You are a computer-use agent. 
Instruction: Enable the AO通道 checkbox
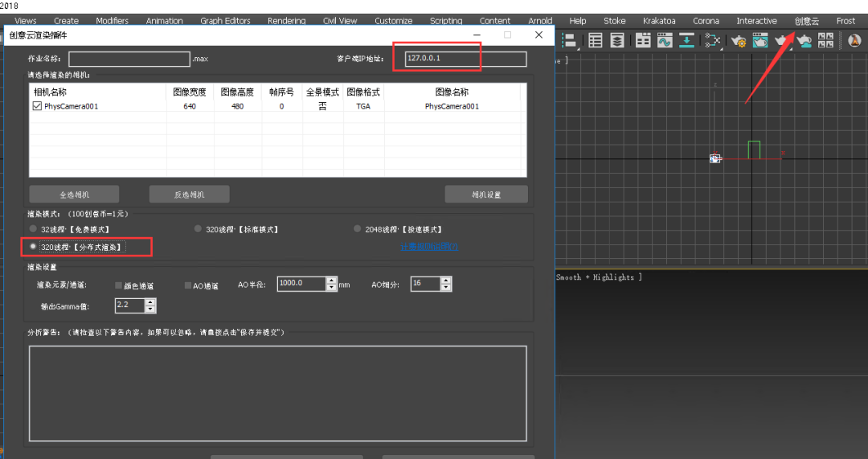pyautogui.click(x=187, y=285)
